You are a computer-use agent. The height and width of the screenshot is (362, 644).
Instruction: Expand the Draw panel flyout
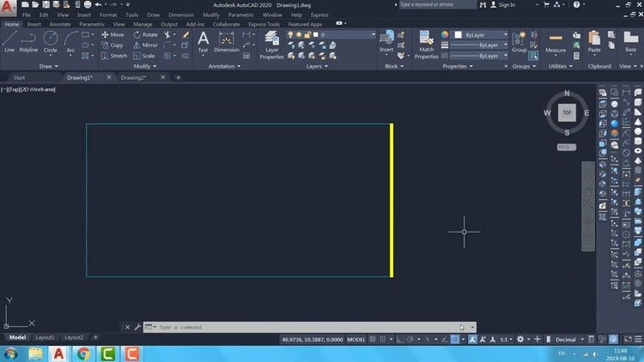(x=48, y=66)
